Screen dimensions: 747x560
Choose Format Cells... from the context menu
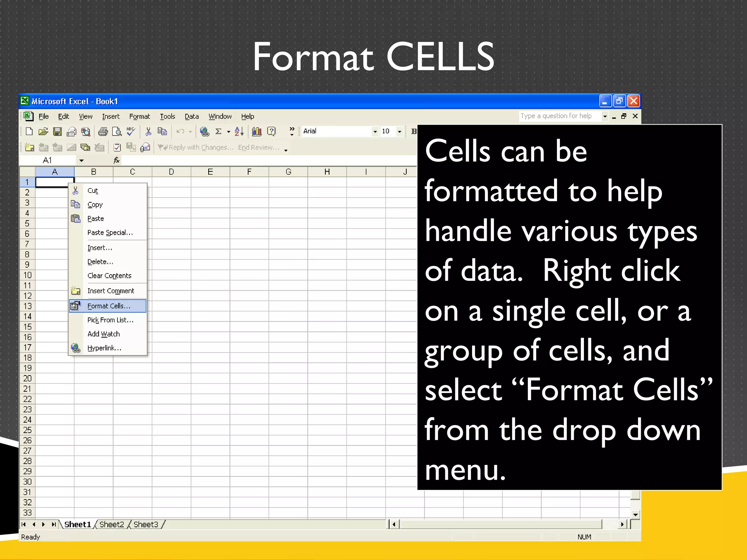108,306
